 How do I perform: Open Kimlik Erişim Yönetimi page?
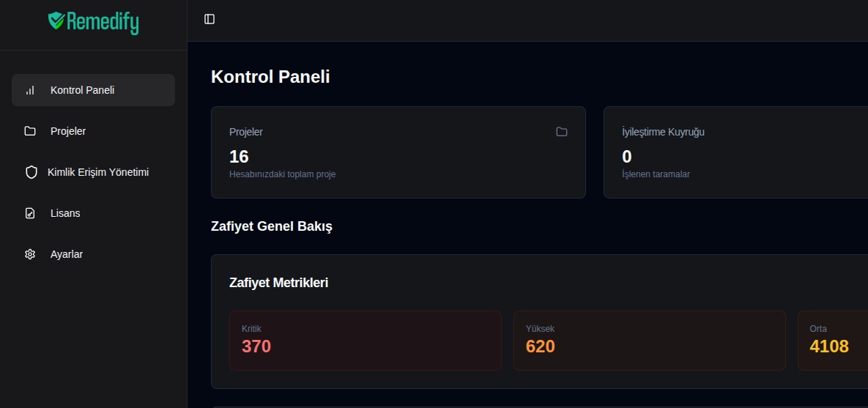(x=98, y=172)
